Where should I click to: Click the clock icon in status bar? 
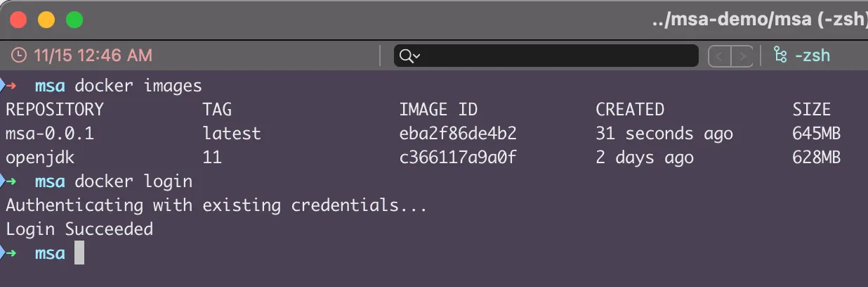point(20,55)
